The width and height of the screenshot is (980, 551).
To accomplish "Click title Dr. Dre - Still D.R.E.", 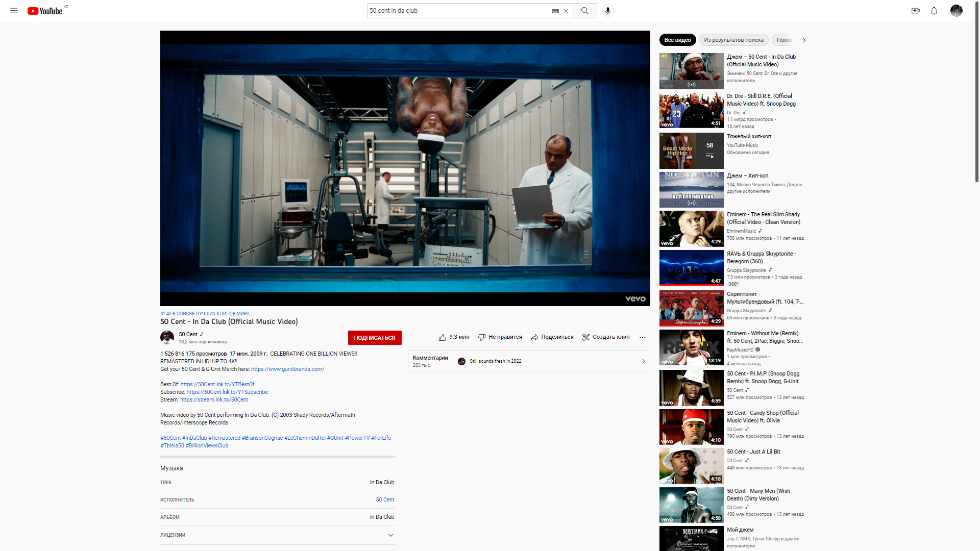I will [x=761, y=99].
